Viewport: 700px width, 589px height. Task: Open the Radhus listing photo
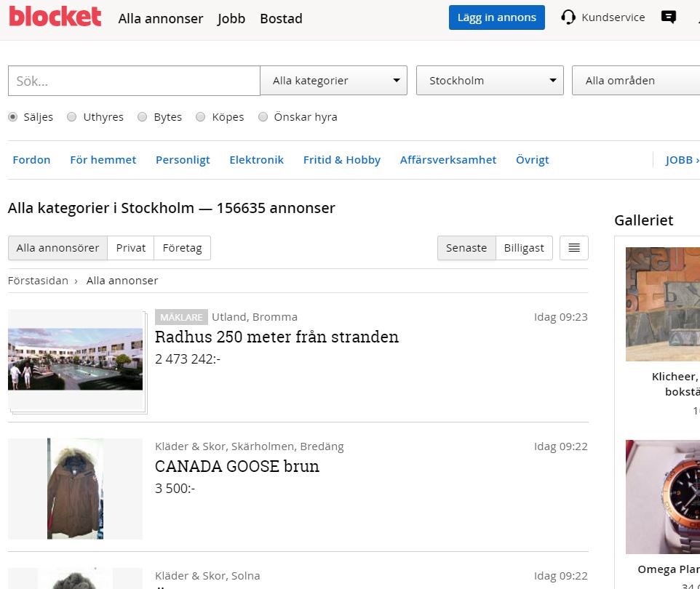click(x=75, y=359)
